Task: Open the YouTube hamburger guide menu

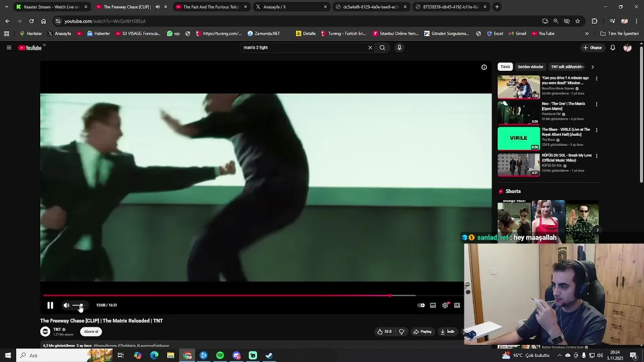Action: click(x=9, y=48)
